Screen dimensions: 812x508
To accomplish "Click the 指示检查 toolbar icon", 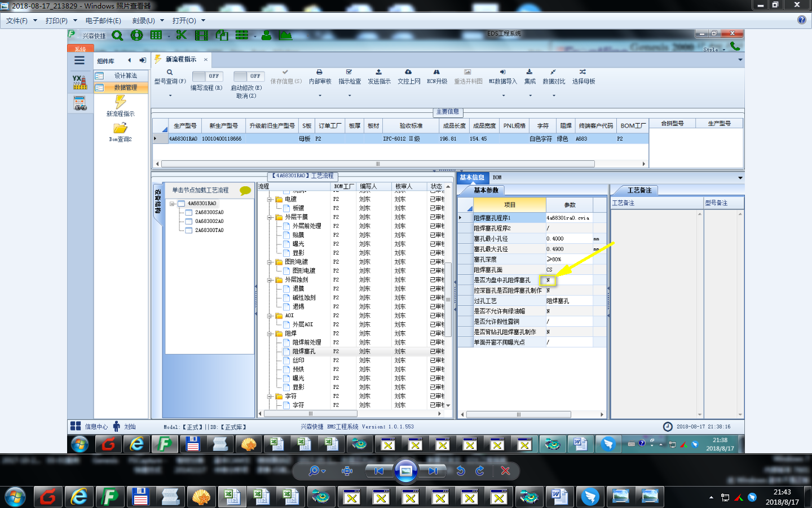I will coord(349,72).
